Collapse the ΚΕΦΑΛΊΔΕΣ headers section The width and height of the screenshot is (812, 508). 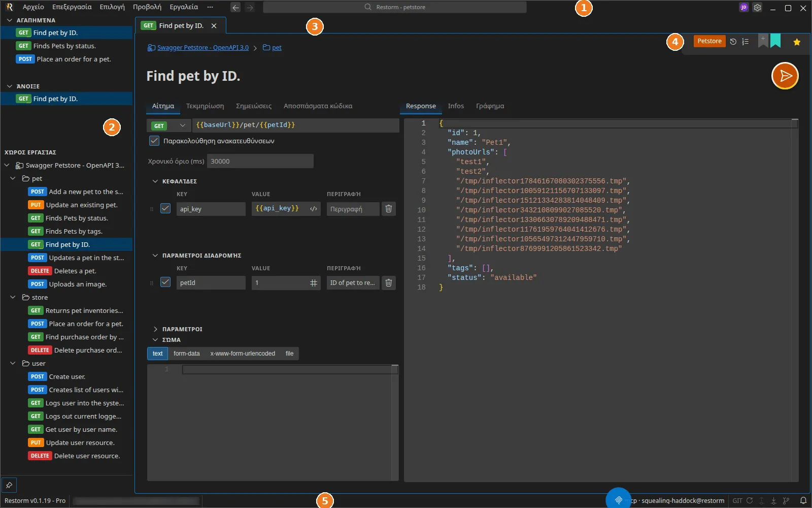[x=155, y=181]
